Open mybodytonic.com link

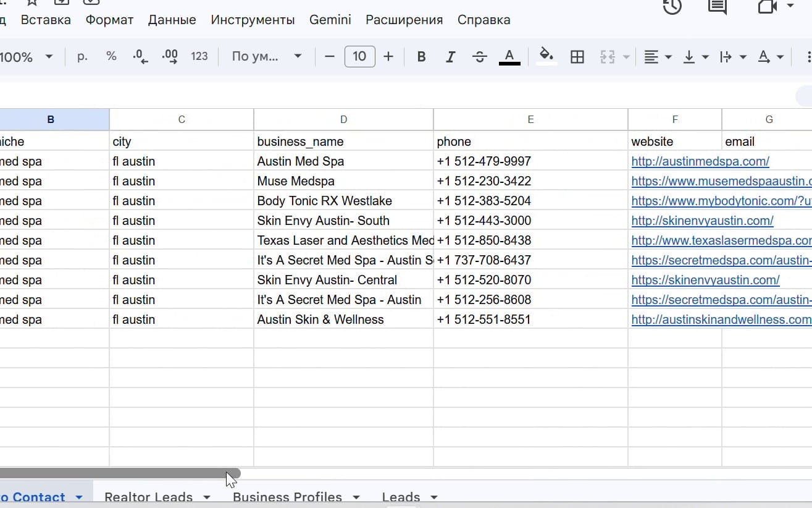coord(721,201)
